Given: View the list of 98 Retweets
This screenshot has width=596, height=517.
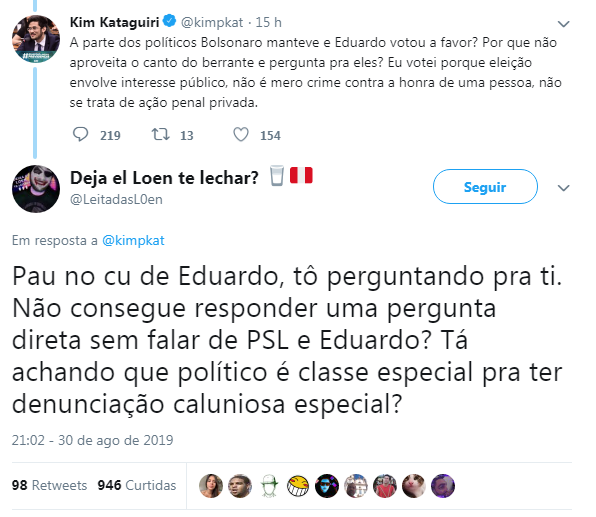Looking at the screenshot, I should [x=49, y=485].
